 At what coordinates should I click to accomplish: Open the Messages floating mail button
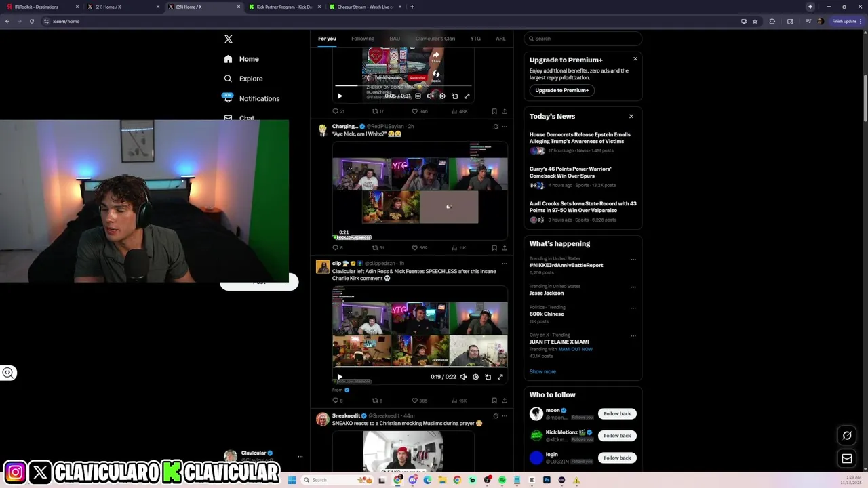click(x=847, y=459)
